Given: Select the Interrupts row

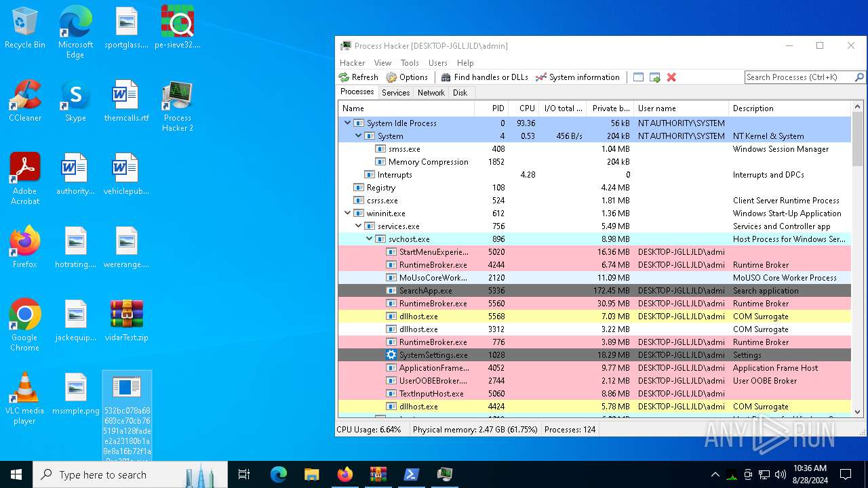Looking at the screenshot, I should coord(594,174).
